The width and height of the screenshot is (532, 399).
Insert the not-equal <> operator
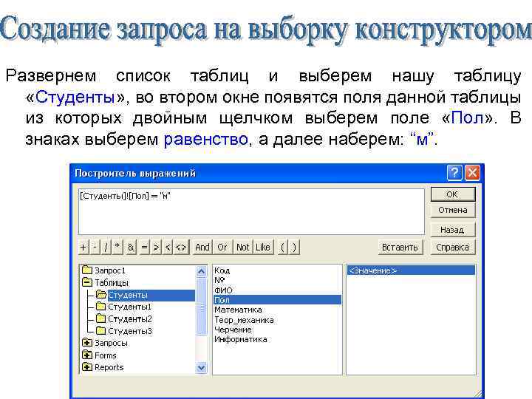point(181,248)
